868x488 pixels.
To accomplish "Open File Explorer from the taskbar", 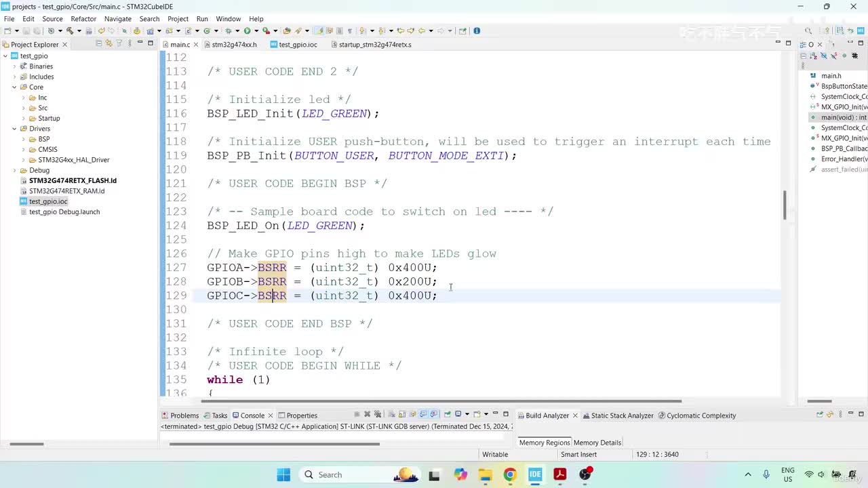I will click(x=485, y=474).
